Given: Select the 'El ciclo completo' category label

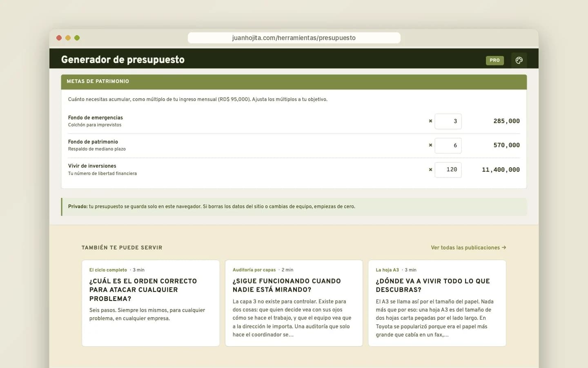Looking at the screenshot, I should point(108,270).
